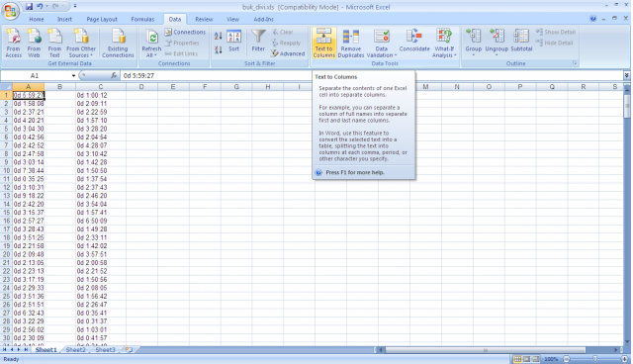
Task: Click the 100% zoom level
Action: click(551, 359)
